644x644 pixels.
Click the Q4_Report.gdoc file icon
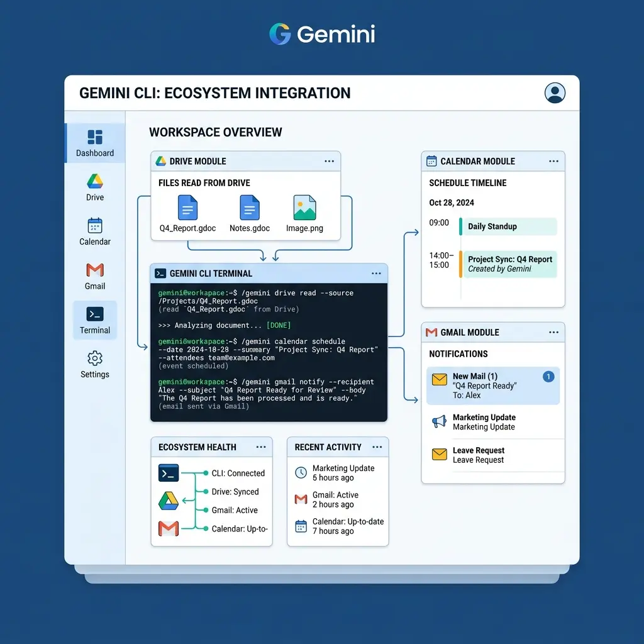[x=187, y=208]
